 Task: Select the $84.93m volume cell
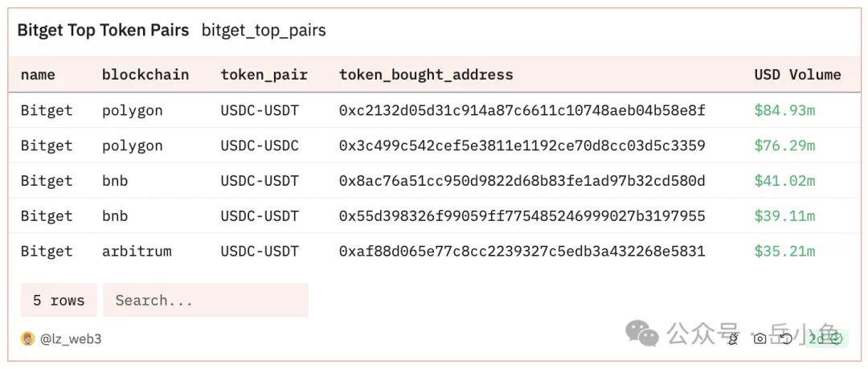(784, 110)
